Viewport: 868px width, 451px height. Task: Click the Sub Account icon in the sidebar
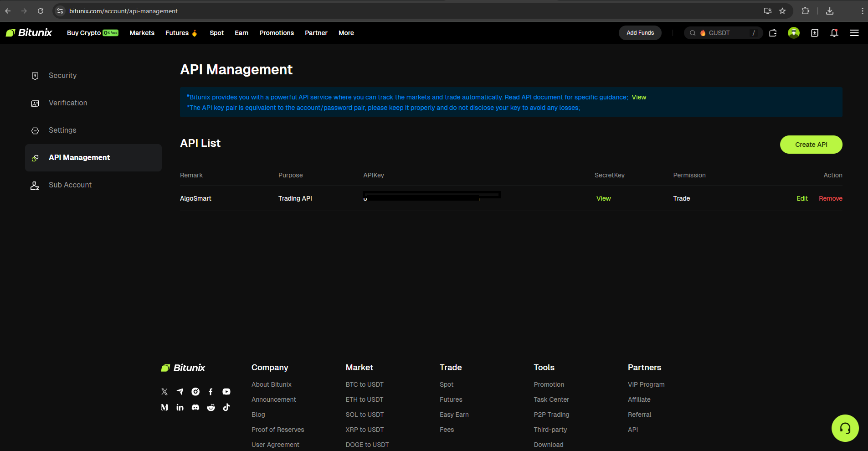pos(35,185)
